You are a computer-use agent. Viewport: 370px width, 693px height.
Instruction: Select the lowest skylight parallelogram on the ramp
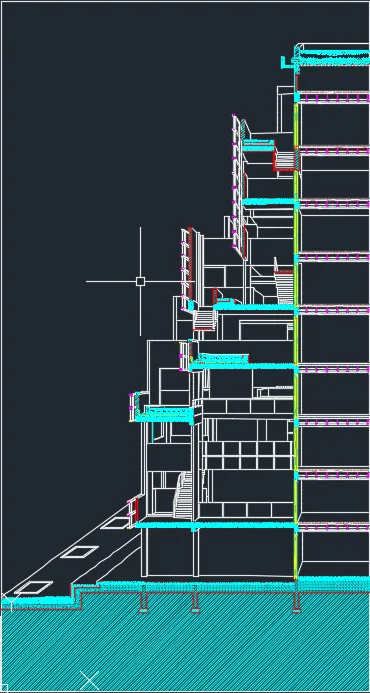33,587
